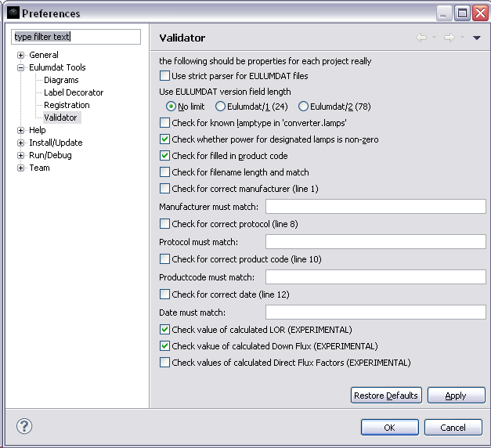The image size is (491, 448).
Task: Select the General category label
Action: click(x=44, y=55)
